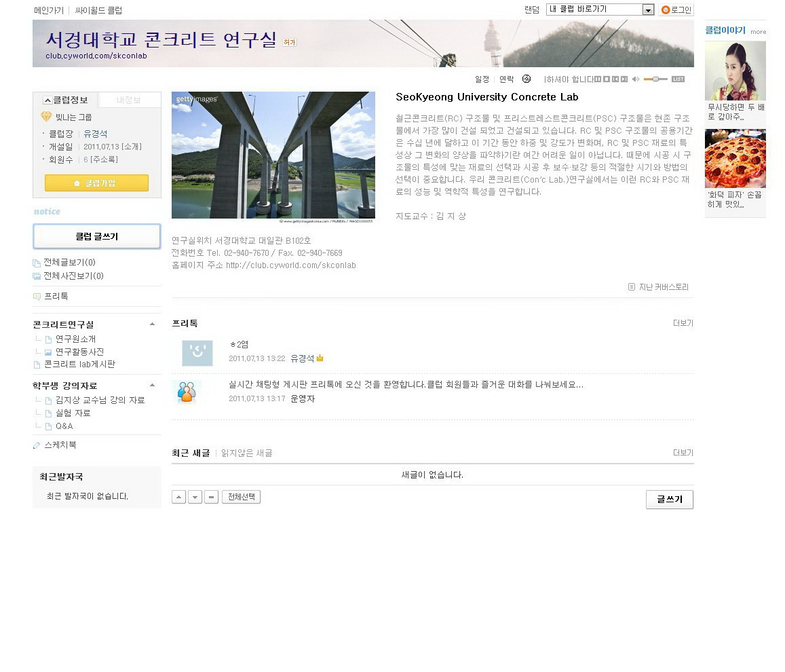Select the 최근 새글 tab
The image size is (785, 672).
191,453
